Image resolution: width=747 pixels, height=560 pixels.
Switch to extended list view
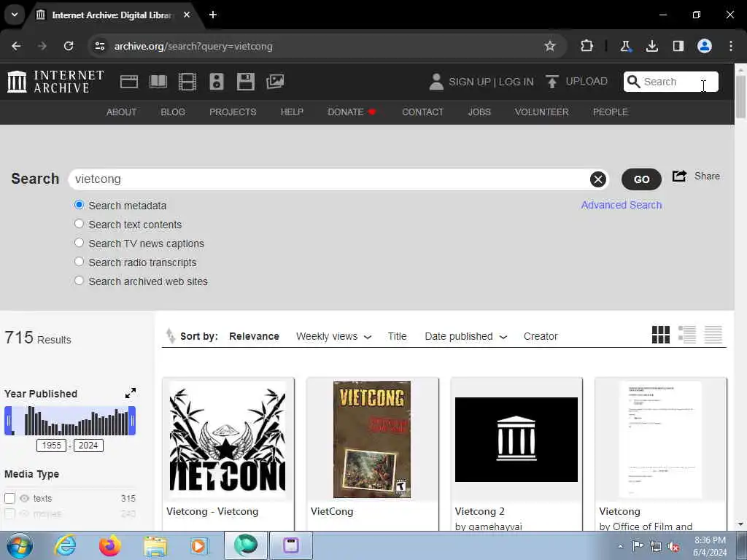(687, 335)
